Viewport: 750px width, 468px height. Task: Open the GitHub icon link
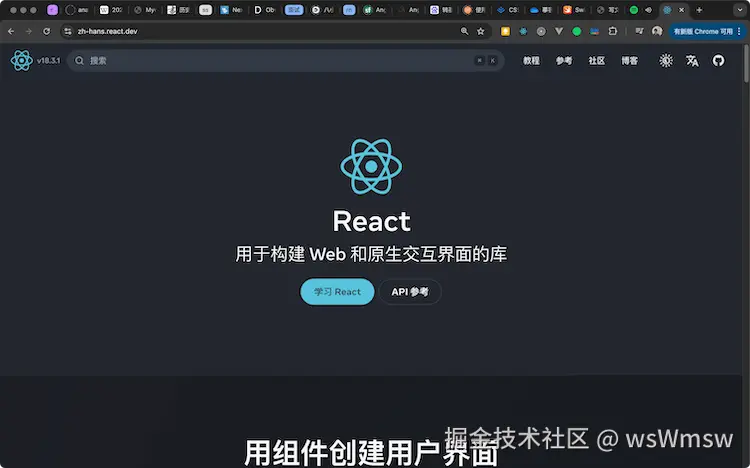click(718, 60)
